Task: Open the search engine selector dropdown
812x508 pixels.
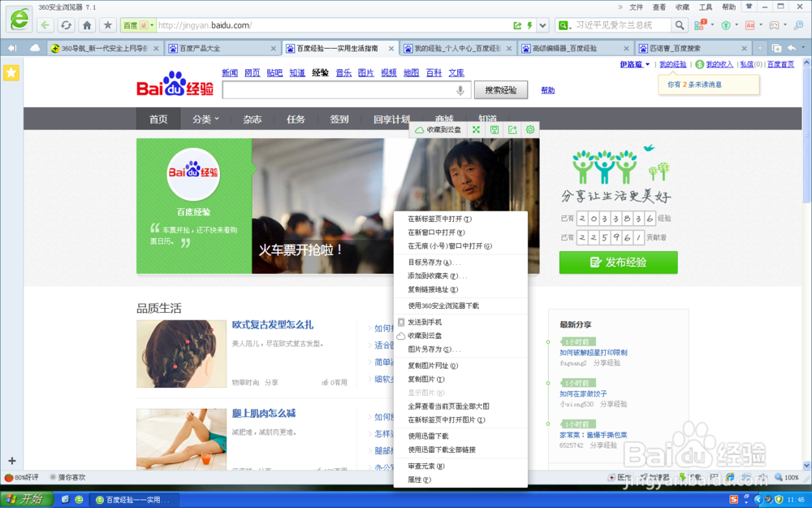Action: click(x=564, y=25)
